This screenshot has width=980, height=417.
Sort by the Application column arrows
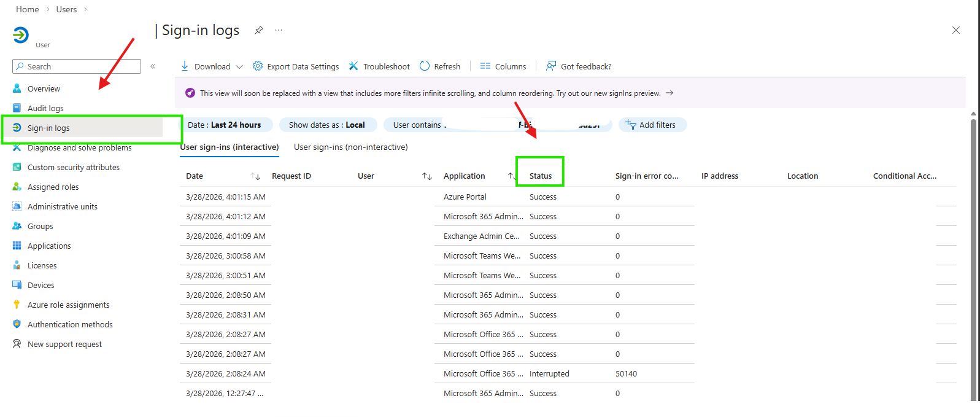[x=511, y=176]
